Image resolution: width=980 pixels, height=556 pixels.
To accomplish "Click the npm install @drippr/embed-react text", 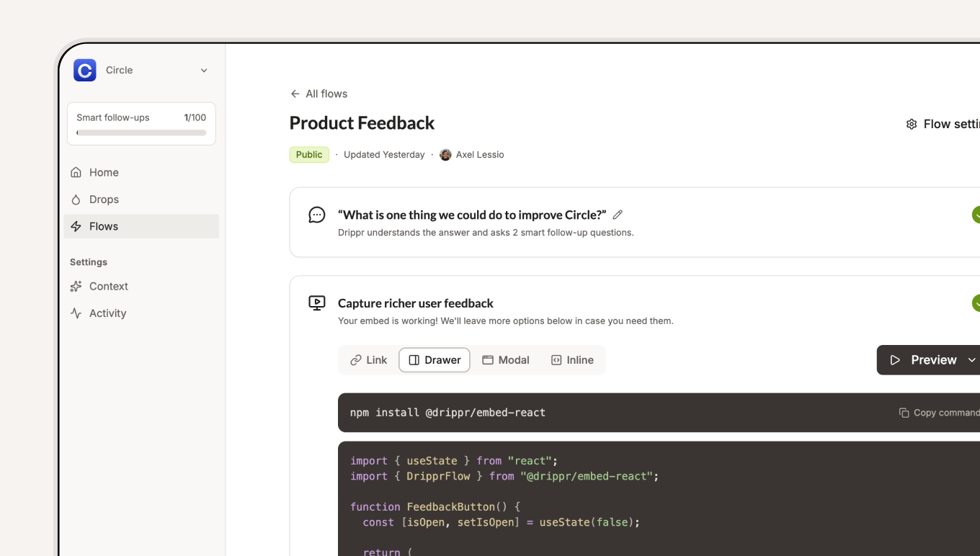I will (447, 413).
